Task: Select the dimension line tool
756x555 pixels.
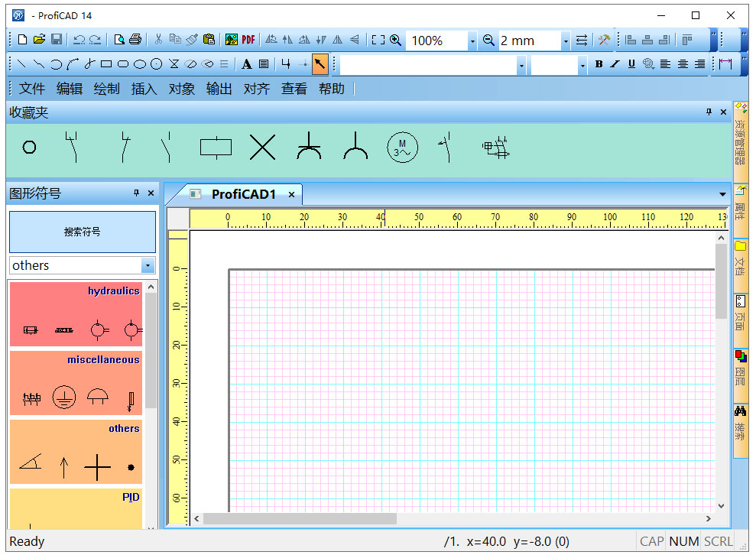Action: [x=725, y=63]
